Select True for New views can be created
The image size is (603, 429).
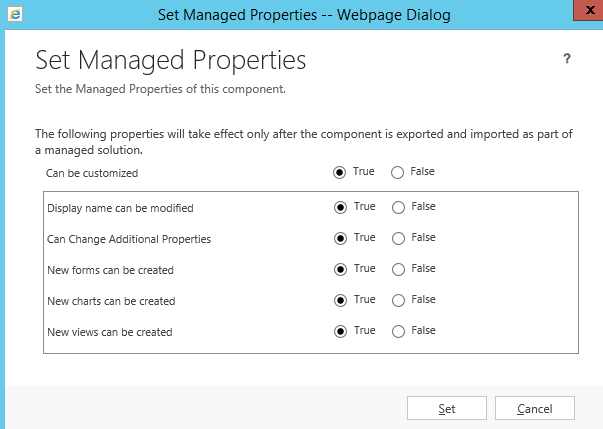coord(340,331)
